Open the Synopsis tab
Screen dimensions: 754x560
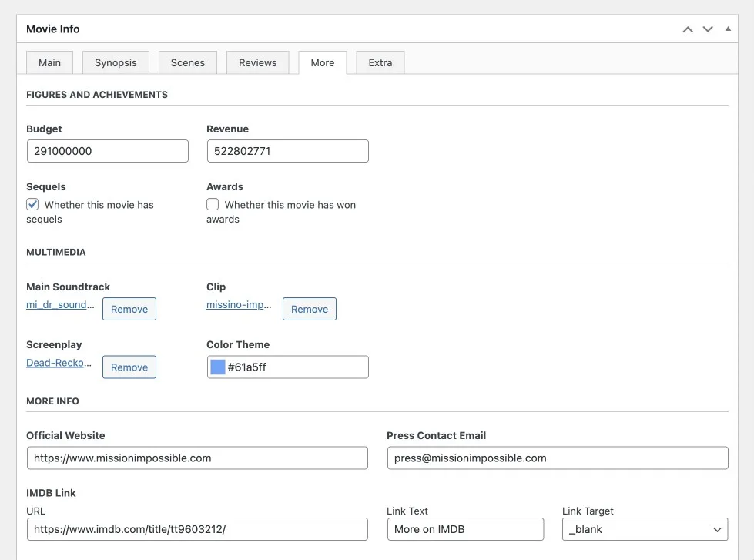click(x=116, y=62)
